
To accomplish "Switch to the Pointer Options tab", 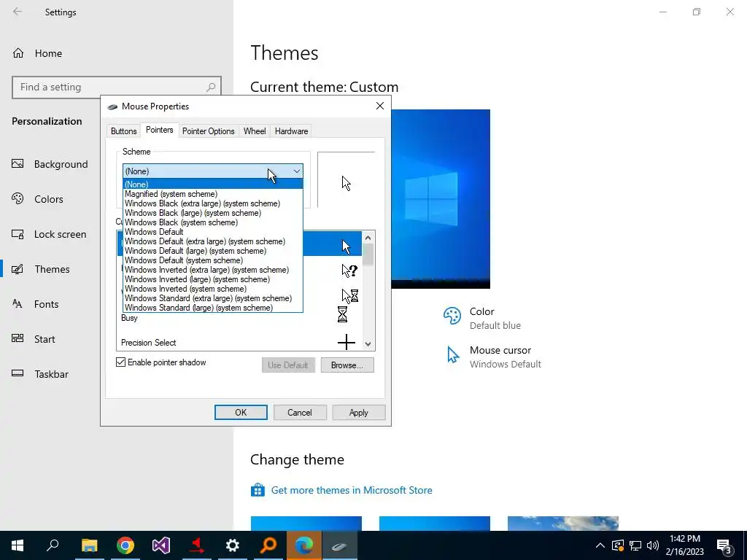I will [x=209, y=131].
